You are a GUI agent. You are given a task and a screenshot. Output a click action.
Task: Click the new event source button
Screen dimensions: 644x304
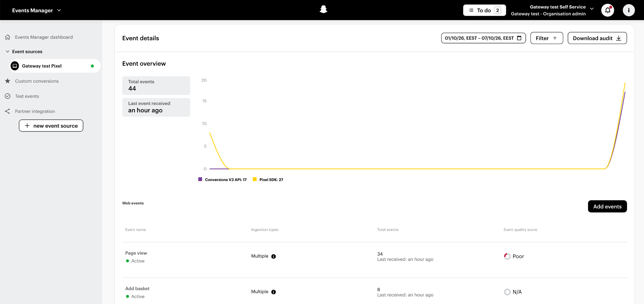[51, 126]
